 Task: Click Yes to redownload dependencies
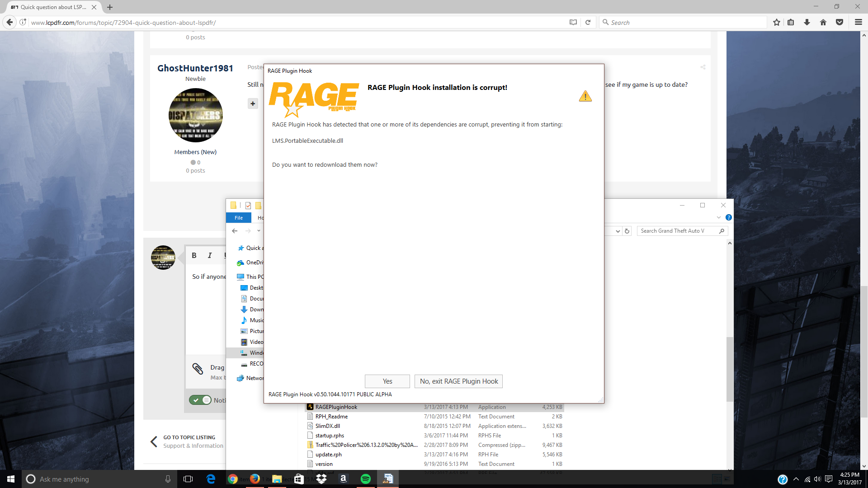[x=387, y=381]
